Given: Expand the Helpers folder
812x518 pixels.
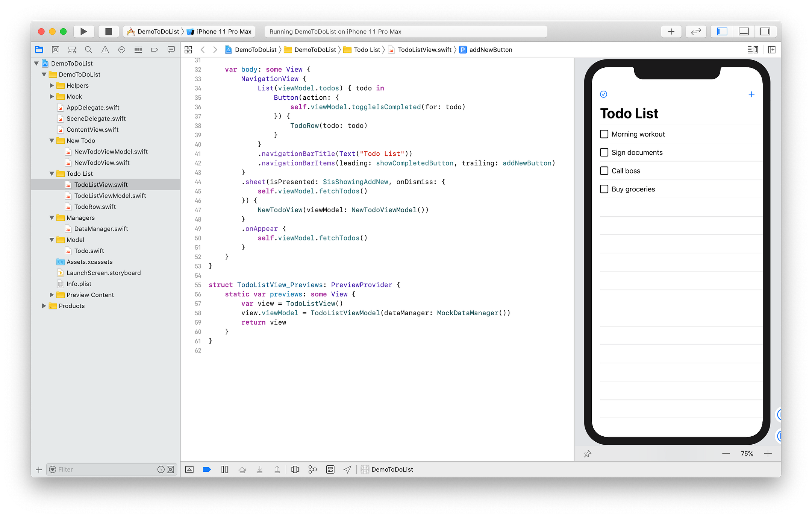Looking at the screenshot, I should 52,85.
